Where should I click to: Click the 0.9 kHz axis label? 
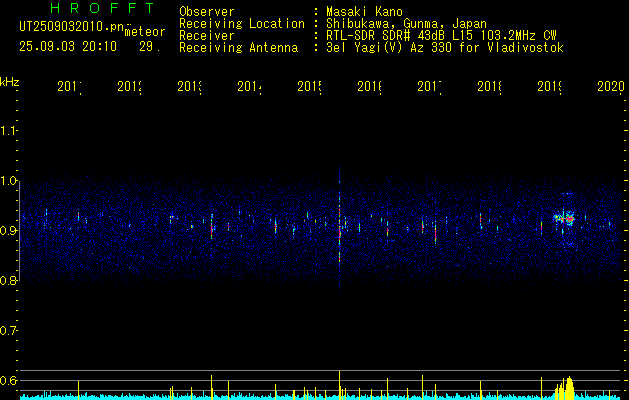click(x=8, y=231)
